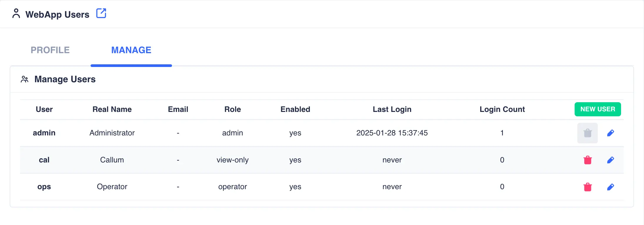644x225 pixels.
Task: Edit the ops user with the pencil icon
Action: click(x=610, y=187)
